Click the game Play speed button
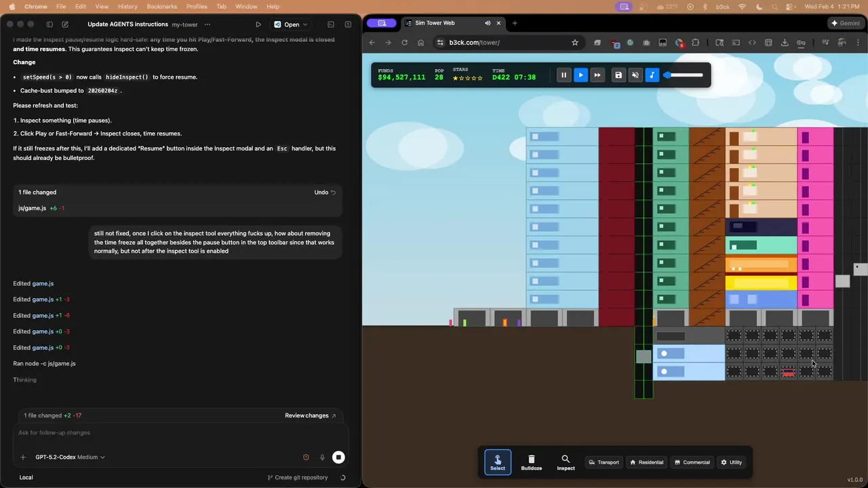The height and width of the screenshot is (488, 868). (580, 75)
